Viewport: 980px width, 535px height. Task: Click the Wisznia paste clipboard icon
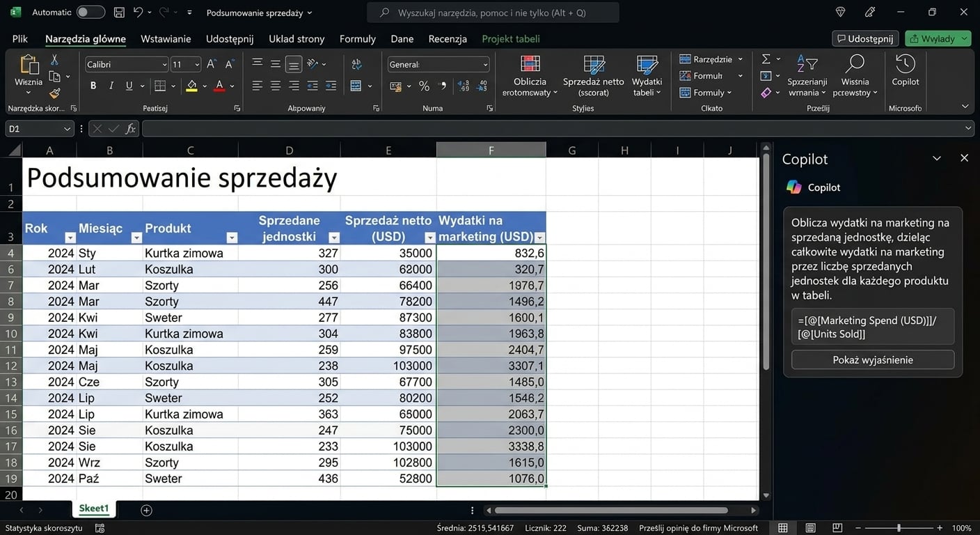29,65
